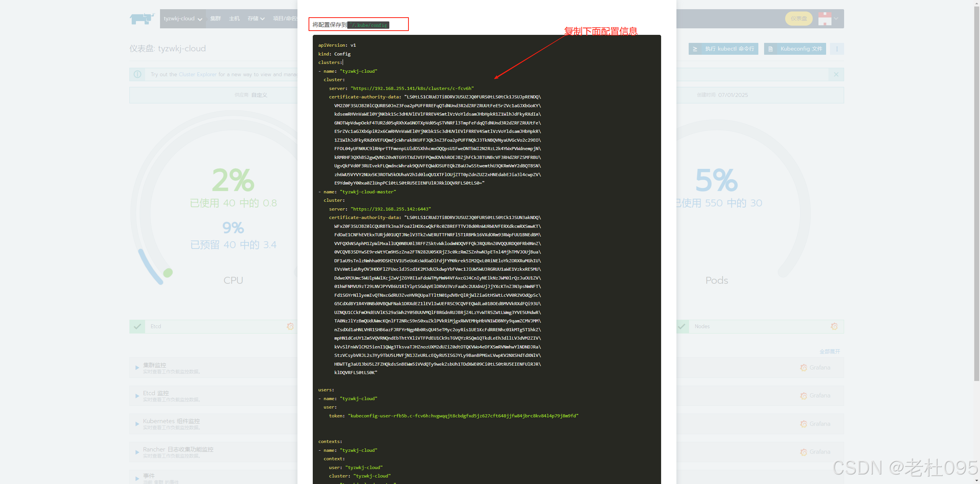Click the users: section line
The image size is (980, 484).
coord(326,390)
